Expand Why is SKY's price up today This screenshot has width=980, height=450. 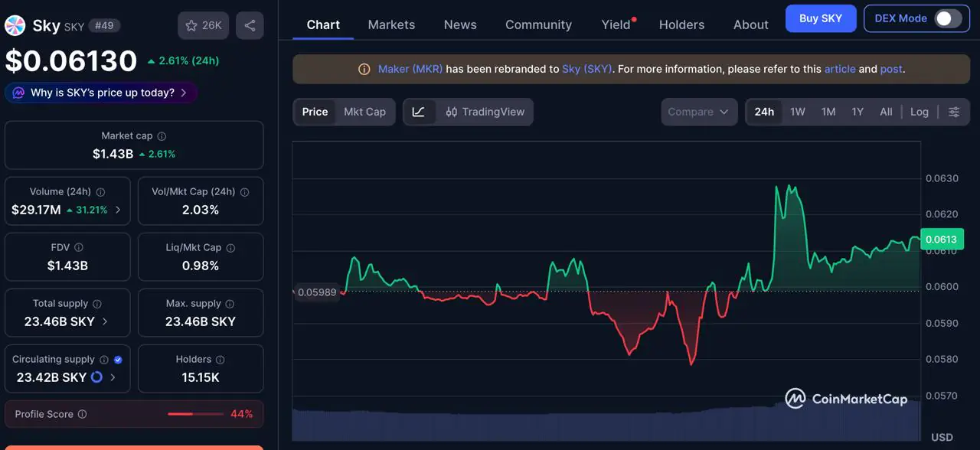102,93
